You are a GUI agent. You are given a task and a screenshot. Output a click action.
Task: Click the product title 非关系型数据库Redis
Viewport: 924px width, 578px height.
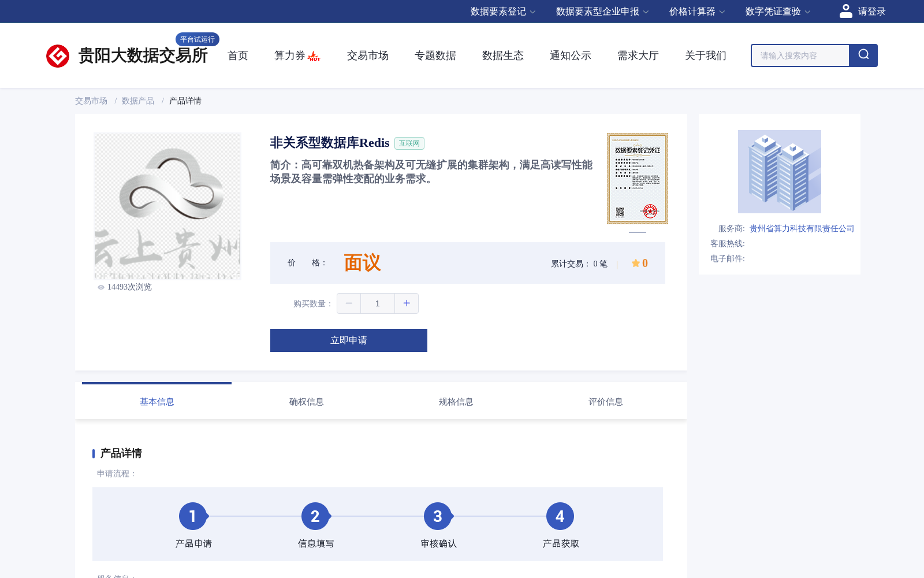(x=330, y=143)
